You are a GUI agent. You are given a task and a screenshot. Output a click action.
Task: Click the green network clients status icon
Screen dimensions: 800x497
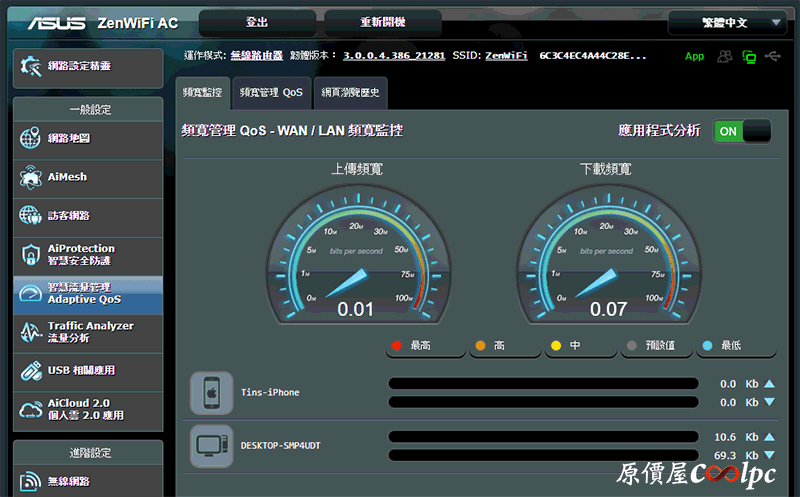pyautogui.click(x=749, y=57)
